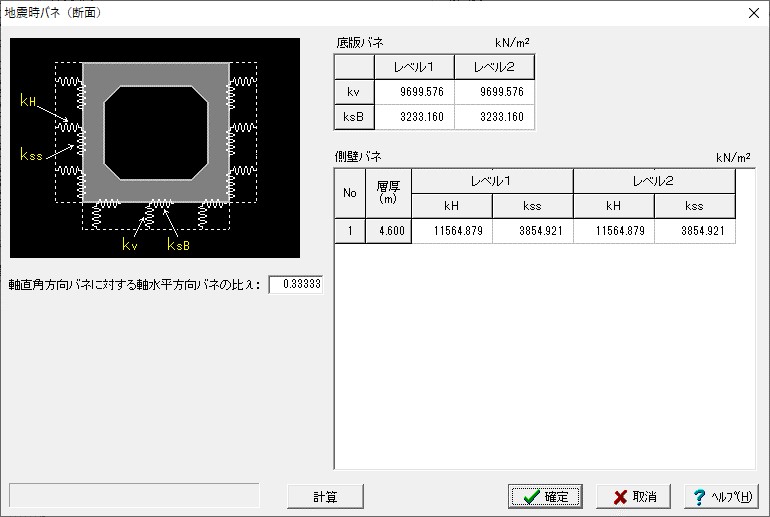Click the 側壁バネ section label

pos(358,157)
